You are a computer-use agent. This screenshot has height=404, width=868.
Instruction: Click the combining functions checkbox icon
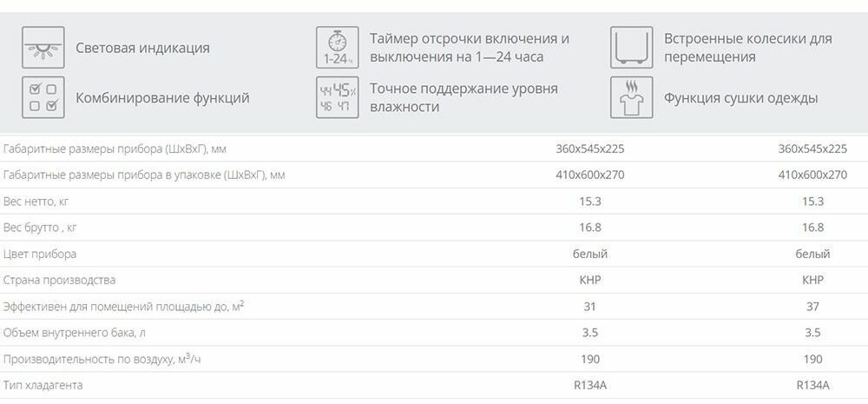click(43, 97)
